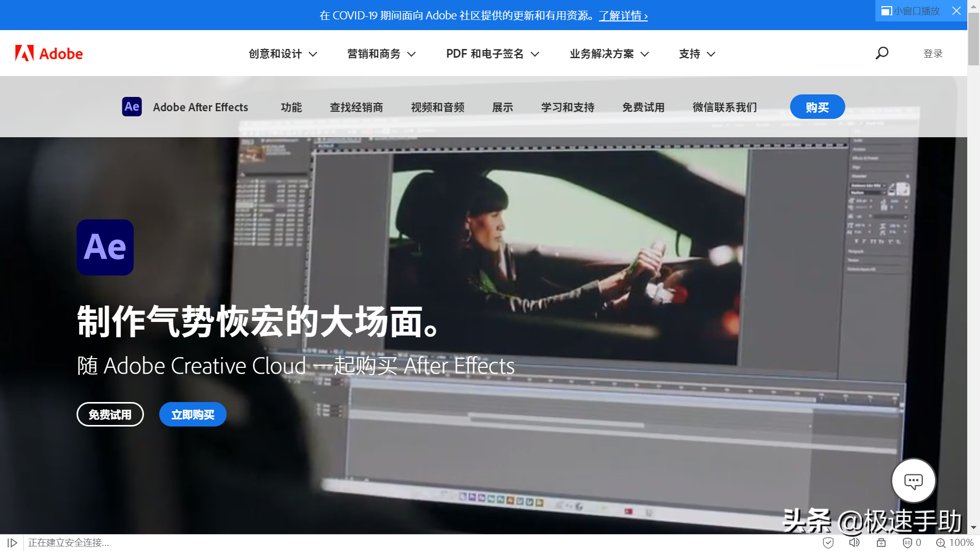Click the chat bubble support icon
Screen dimensions: 980x551
(913, 481)
